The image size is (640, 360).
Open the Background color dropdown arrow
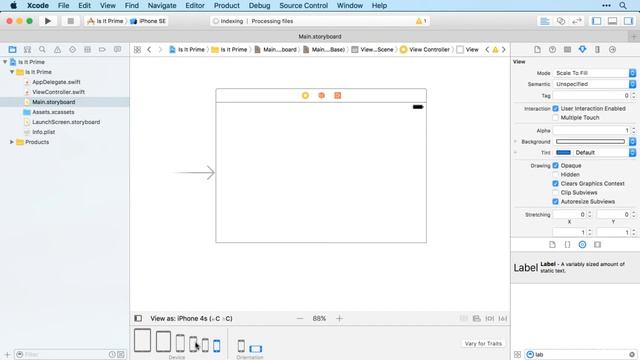[632, 142]
